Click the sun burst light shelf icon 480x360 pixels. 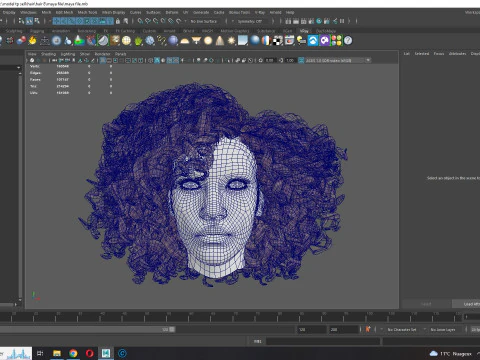(231, 40)
